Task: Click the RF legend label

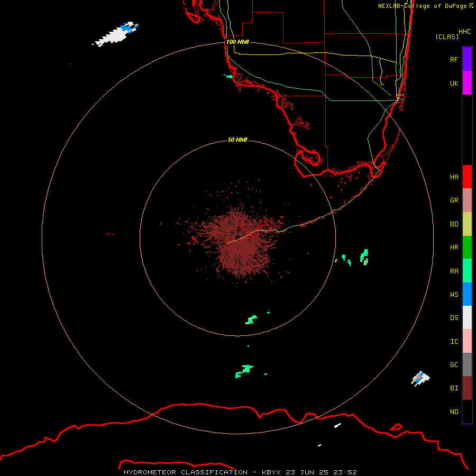Action: coord(454,59)
